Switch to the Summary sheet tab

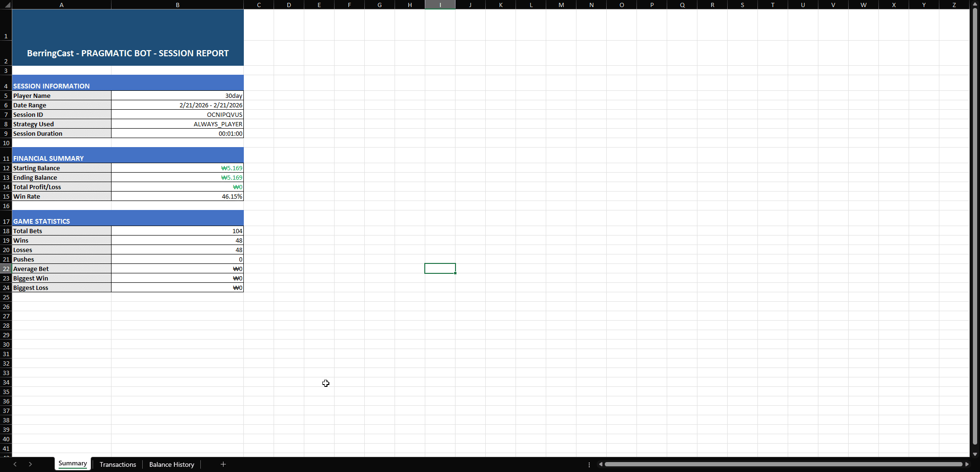(73, 463)
